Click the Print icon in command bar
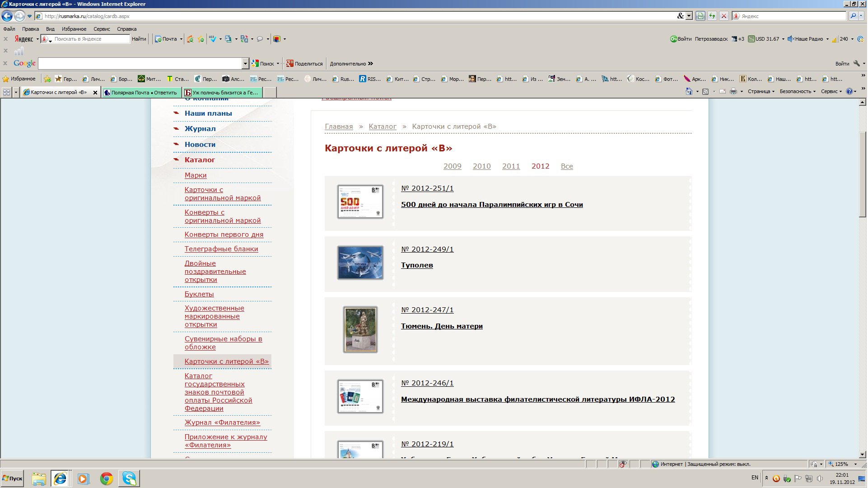This screenshot has width=868, height=488. tap(733, 91)
